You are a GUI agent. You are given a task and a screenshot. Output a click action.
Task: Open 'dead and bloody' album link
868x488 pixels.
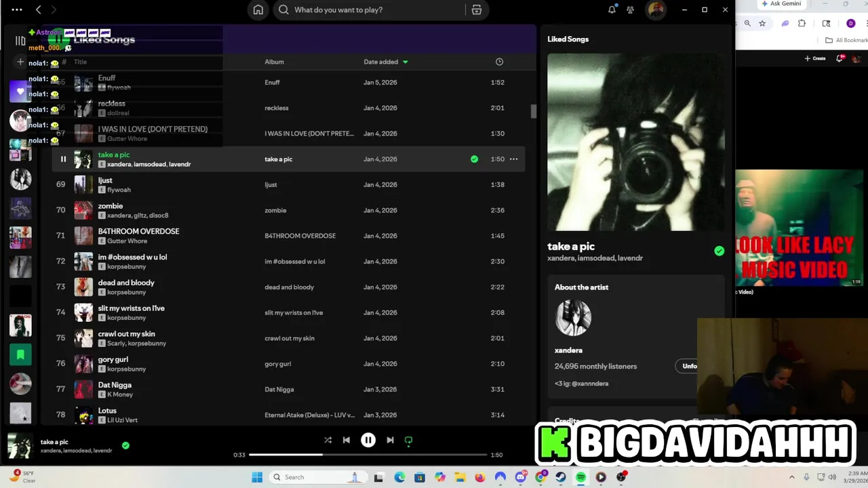click(x=290, y=287)
